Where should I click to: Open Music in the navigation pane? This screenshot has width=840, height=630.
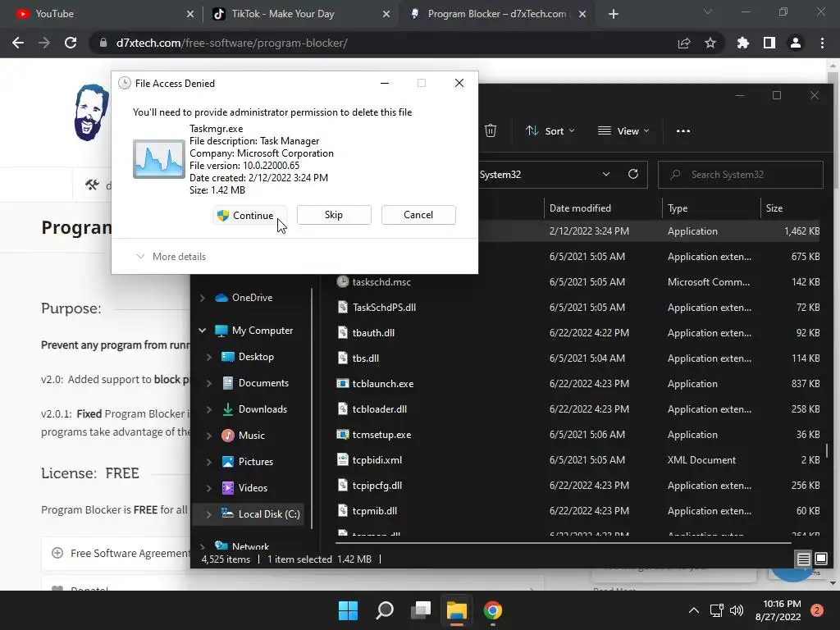tap(251, 436)
